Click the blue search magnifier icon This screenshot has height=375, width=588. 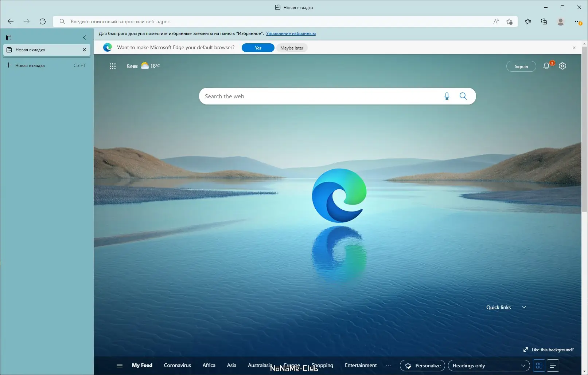[463, 96]
